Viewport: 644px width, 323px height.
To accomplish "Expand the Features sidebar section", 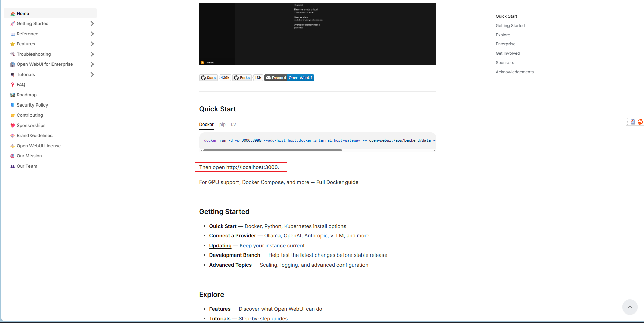I will tap(92, 44).
